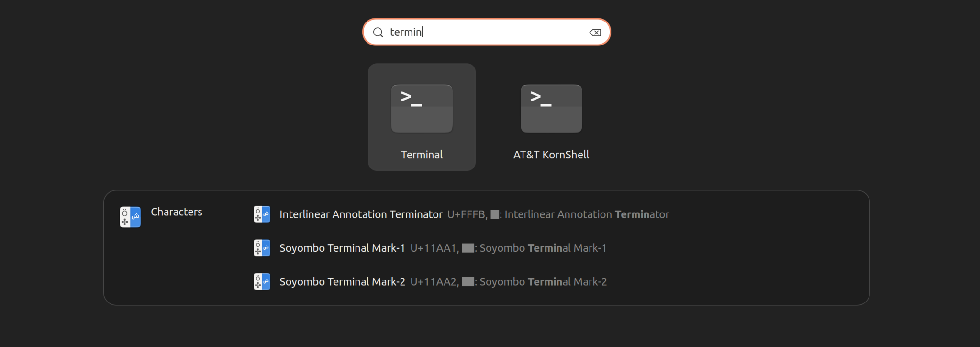Open the AT&T KornShell app icon

point(551,109)
